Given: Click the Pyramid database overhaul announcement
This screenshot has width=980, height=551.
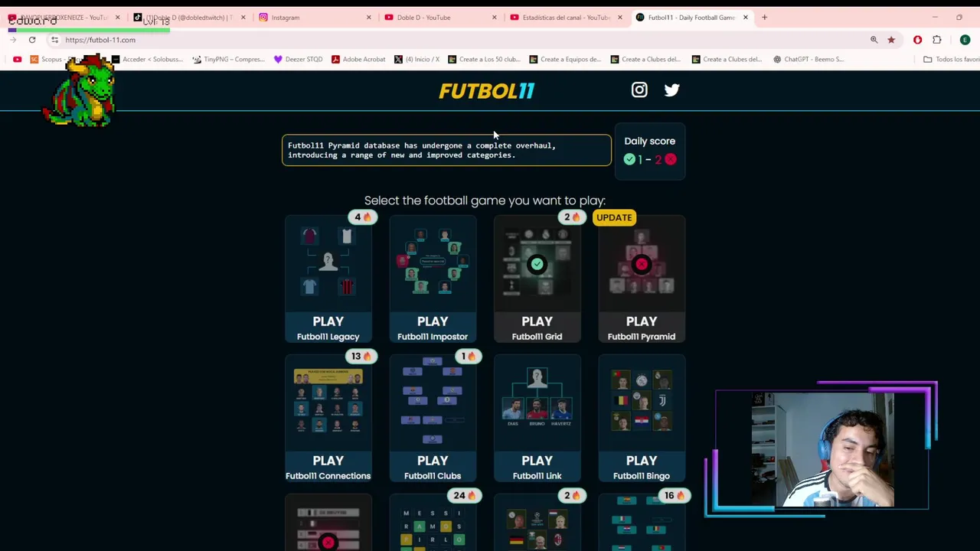Looking at the screenshot, I should (x=446, y=150).
